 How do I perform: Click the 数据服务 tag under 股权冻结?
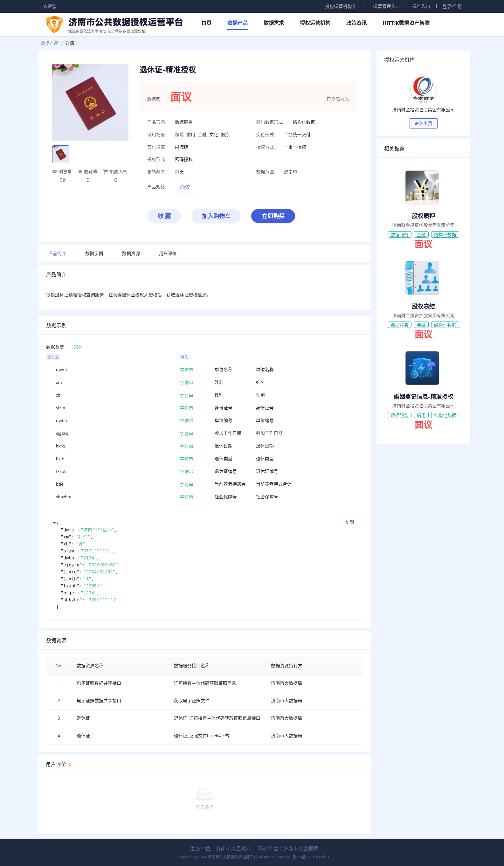pyautogui.click(x=400, y=325)
